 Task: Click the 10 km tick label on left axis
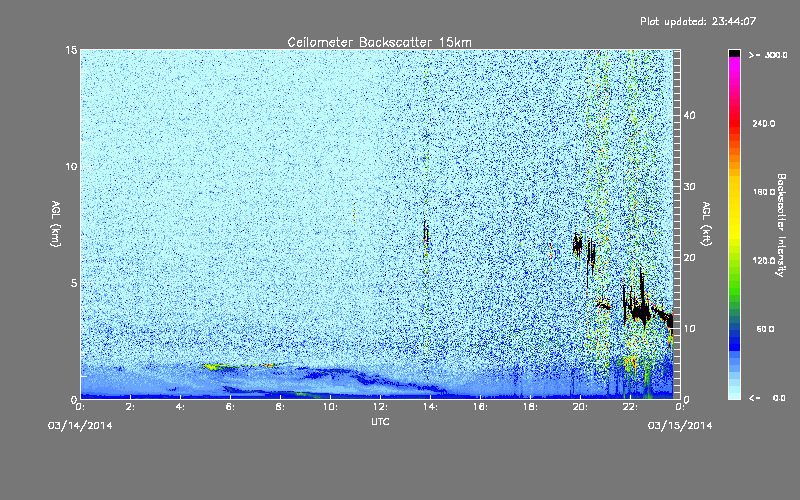click(x=71, y=166)
